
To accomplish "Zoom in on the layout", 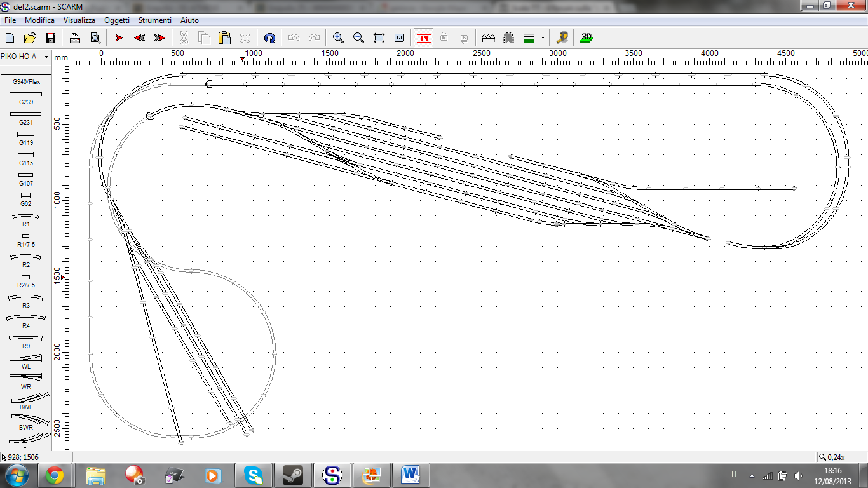I will click(x=338, y=38).
